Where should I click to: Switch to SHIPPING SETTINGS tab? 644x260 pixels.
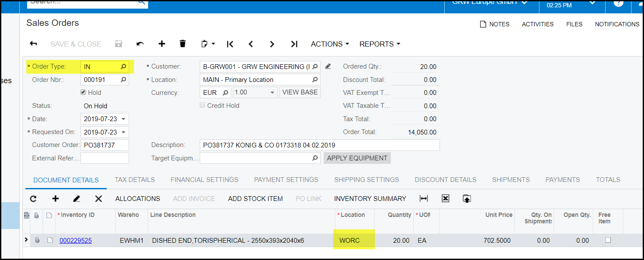tap(367, 180)
